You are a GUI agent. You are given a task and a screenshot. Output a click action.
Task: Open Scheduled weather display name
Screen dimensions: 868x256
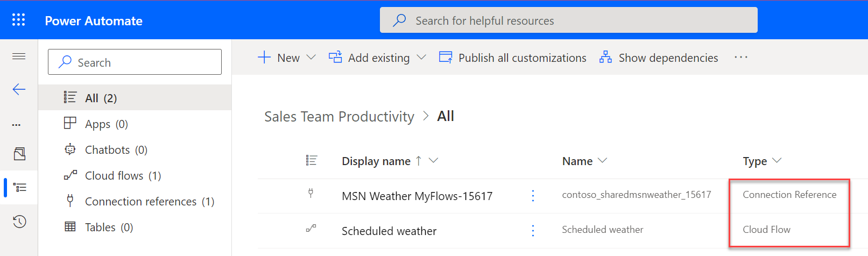(389, 231)
